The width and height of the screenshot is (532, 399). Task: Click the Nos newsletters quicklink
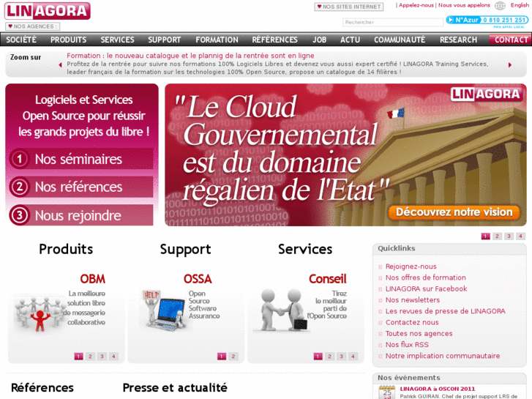pyautogui.click(x=413, y=300)
